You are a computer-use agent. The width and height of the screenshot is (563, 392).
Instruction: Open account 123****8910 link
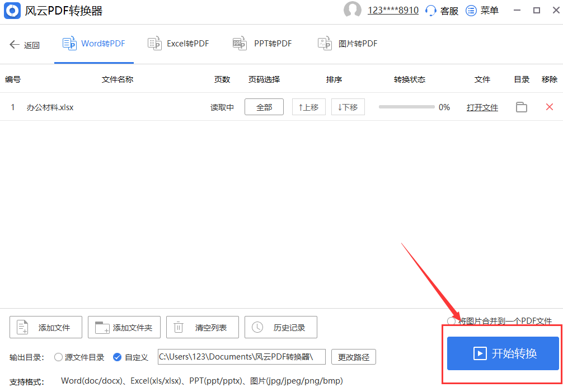tap(393, 11)
